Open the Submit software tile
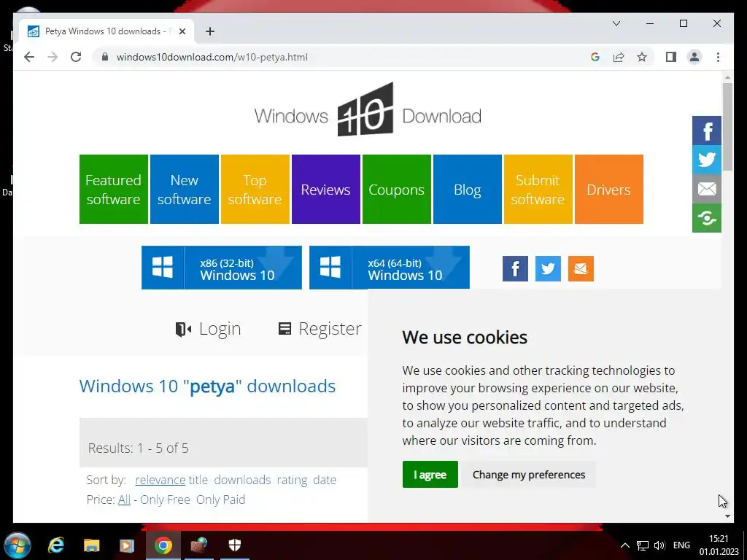 (538, 189)
